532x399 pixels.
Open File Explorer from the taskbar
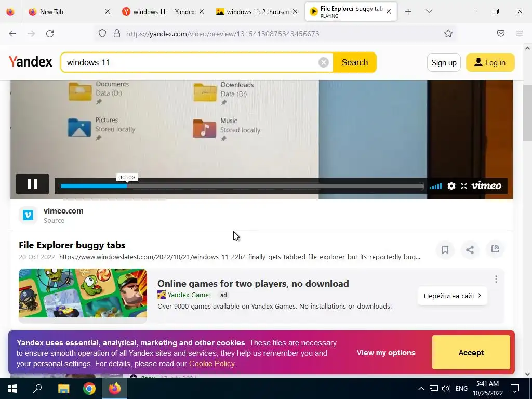(63, 389)
